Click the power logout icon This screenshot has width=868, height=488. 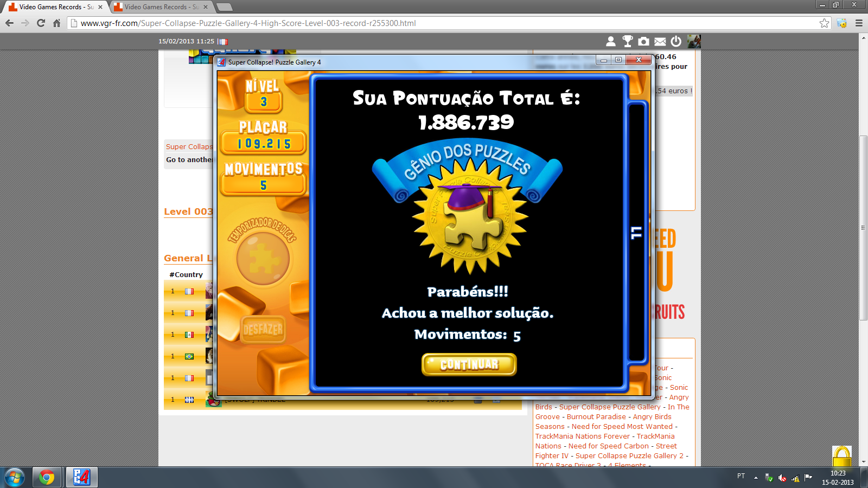tap(676, 41)
